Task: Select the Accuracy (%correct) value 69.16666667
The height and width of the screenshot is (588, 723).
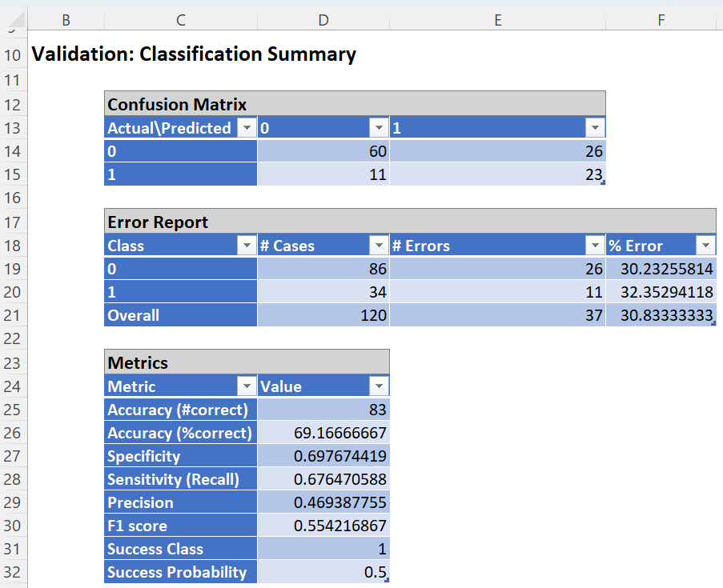Action: point(323,434)
